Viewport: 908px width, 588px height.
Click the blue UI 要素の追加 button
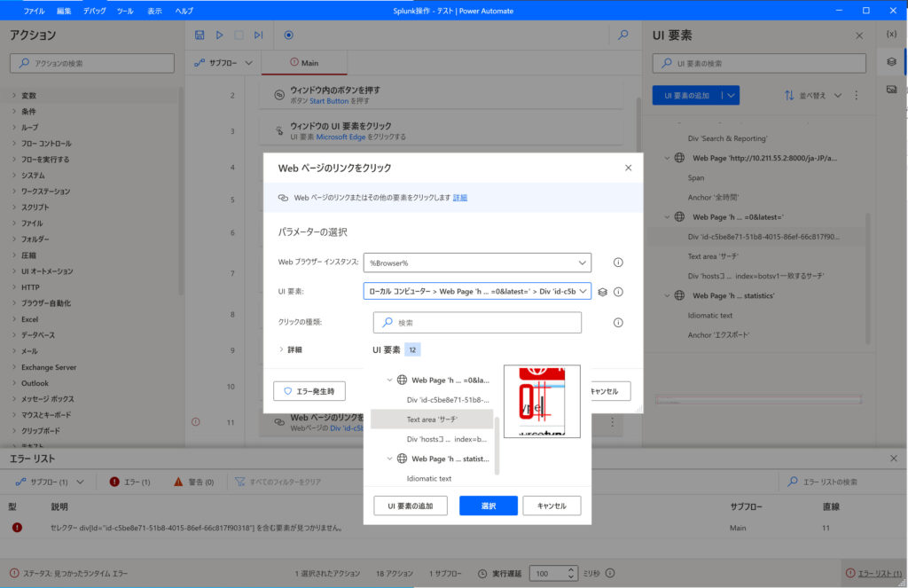687,96
